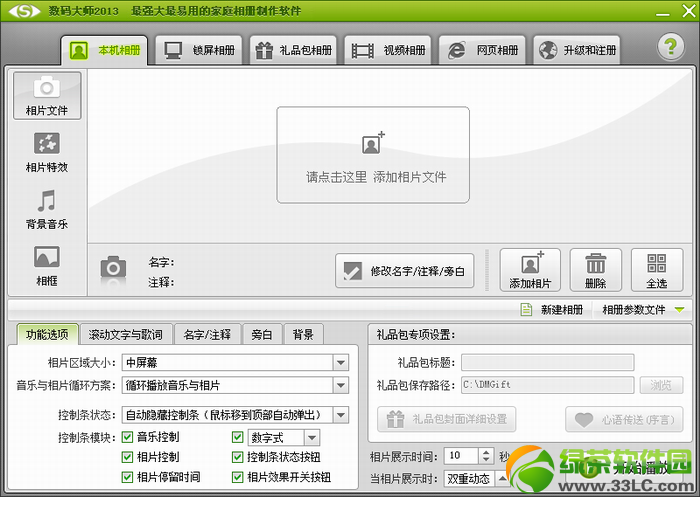The width and height of the screenshot is (700, 507).
Task: Click 礼品包保存路径 field
Action: 547,385
